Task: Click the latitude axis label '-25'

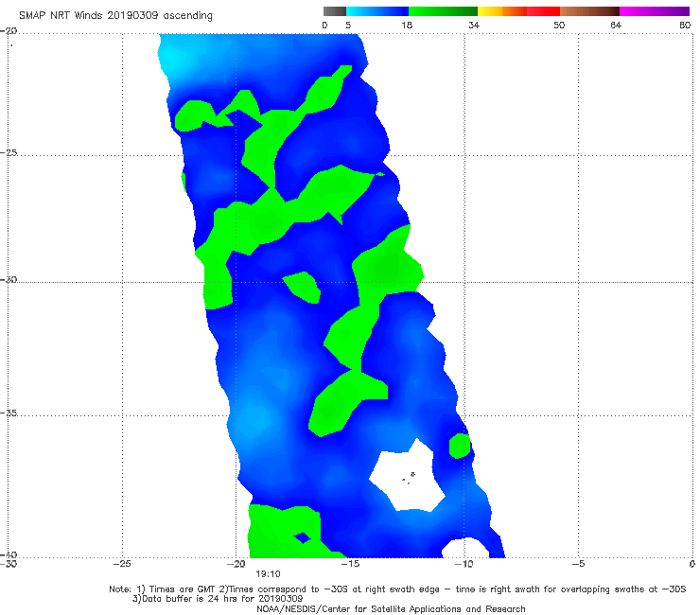Action: pos(9,152)
